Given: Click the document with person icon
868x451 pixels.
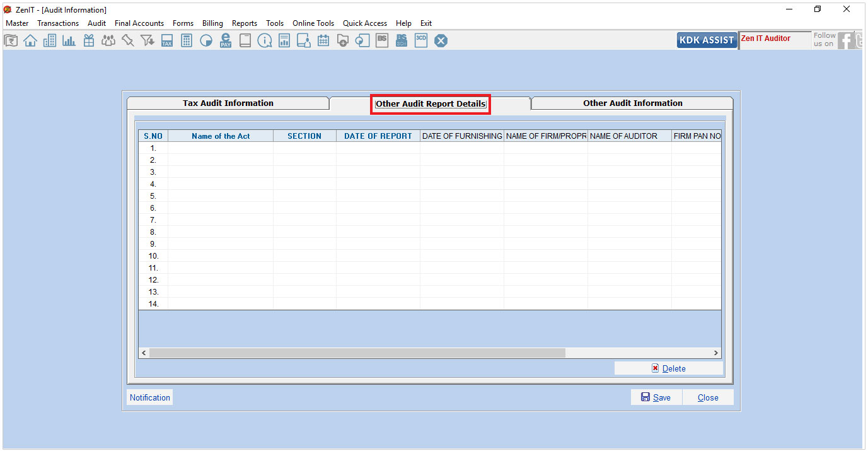Looking at the screenshot, I should pos(304,41).
